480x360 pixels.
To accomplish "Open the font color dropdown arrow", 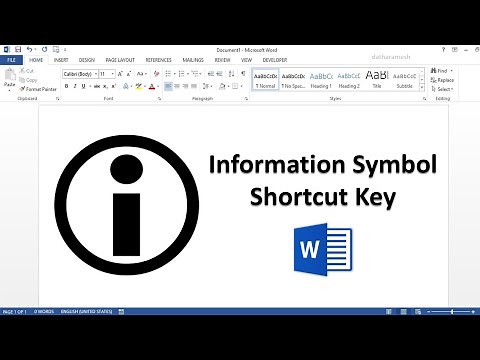I will pyautogui.click(x=158, y=86).
